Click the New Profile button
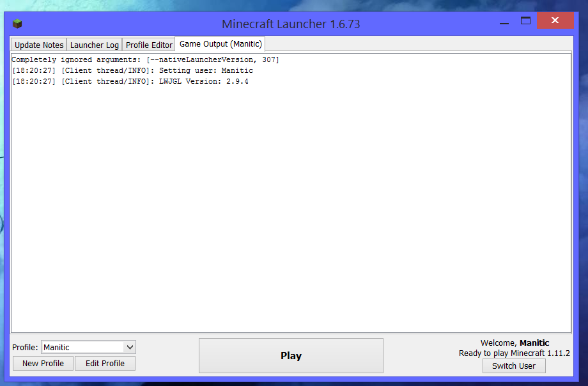This screenshot has width=588, height=386. point(43,363)
